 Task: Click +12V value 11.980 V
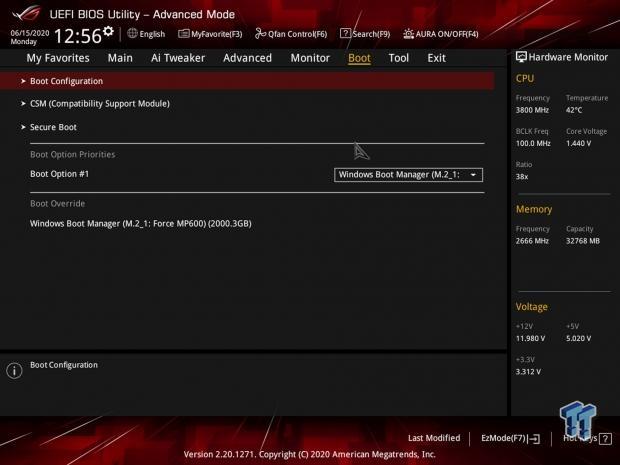[x=531, y=338]
